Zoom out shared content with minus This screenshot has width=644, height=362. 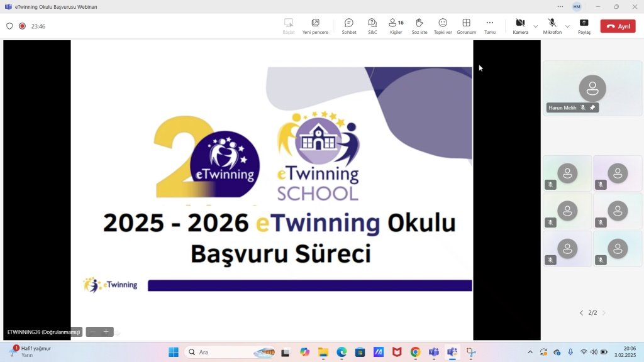point(93,332)
